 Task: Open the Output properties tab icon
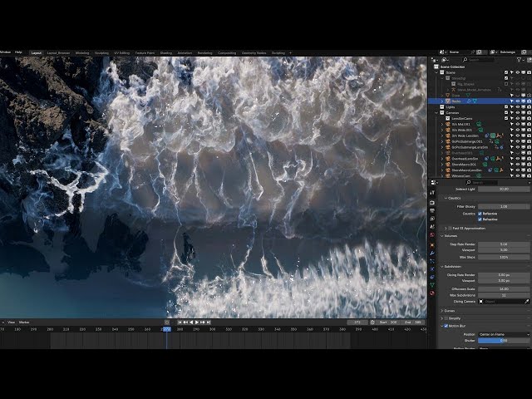click(x=432, y=210)
